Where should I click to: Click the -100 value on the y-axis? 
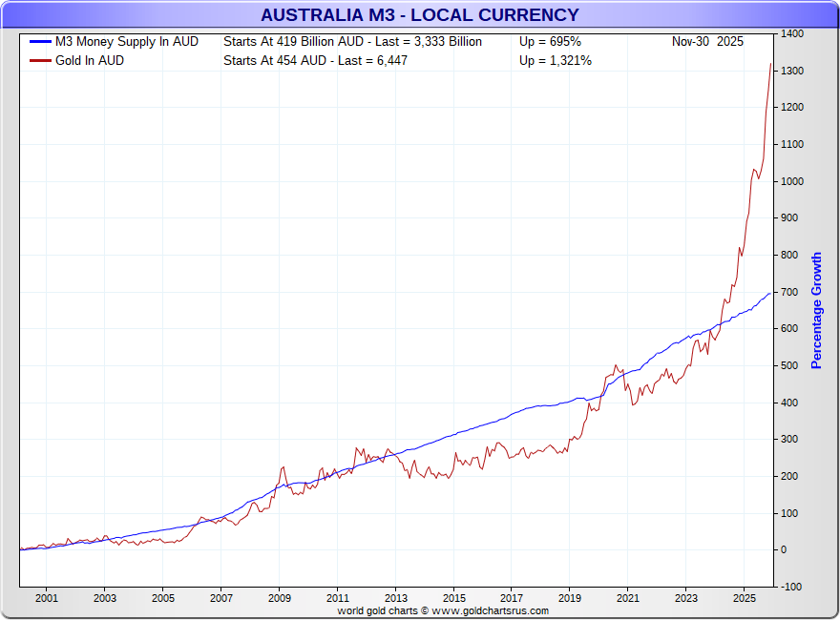(x=791, y=587)
